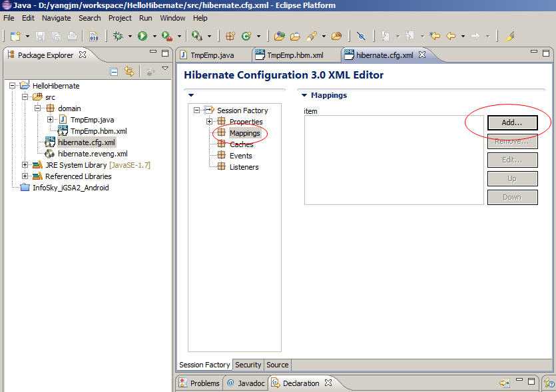Viewport: 556px width, 392px height.
Task: Click the New Java Package icon
Action: tap(230, 36)
